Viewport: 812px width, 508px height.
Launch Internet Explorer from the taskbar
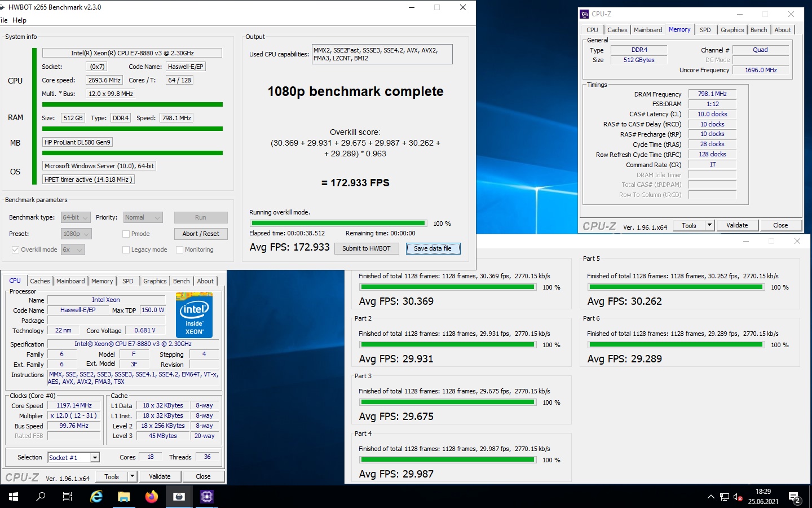[x=96, y=497]
